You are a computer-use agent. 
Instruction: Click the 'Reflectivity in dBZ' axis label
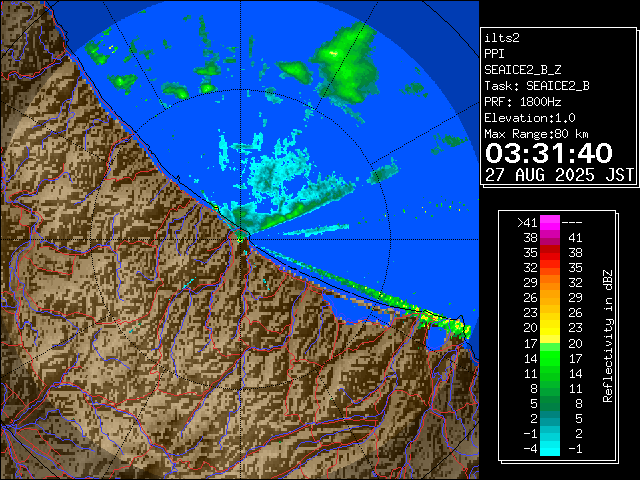tap(608, 335)
